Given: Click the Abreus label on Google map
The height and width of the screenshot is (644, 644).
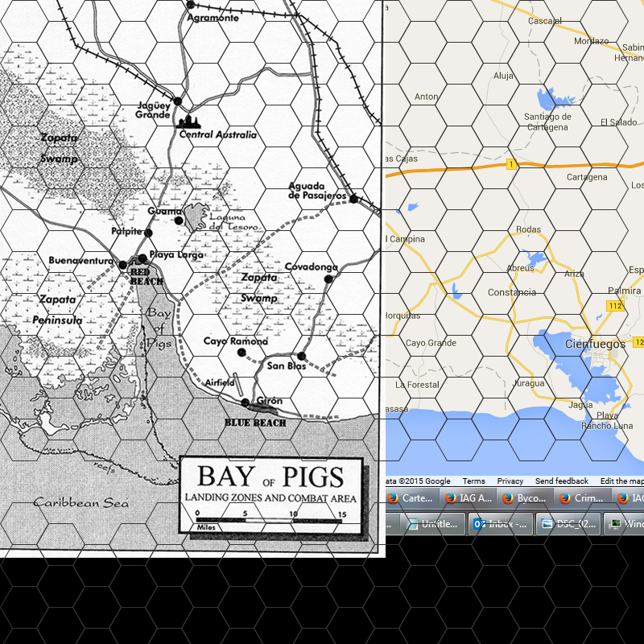Looking at the screenshot, I should tap(520, 268).
